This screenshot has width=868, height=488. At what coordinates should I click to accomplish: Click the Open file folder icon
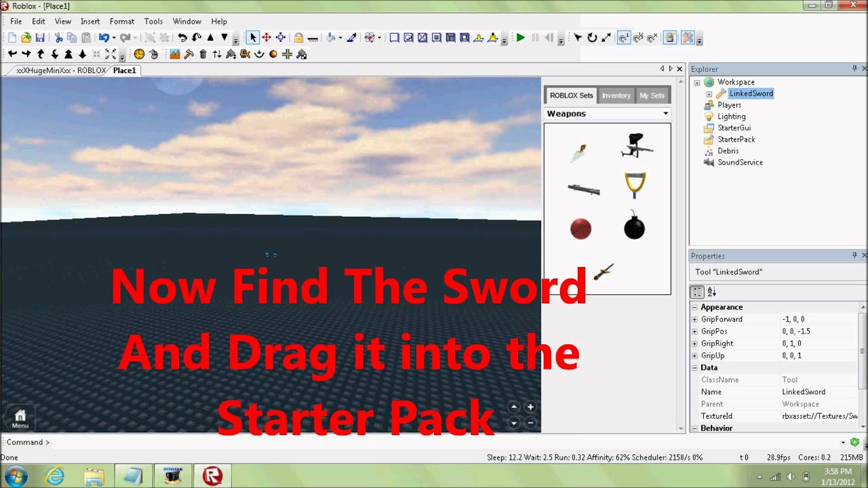pyautogui.click(x=26, y=38)
